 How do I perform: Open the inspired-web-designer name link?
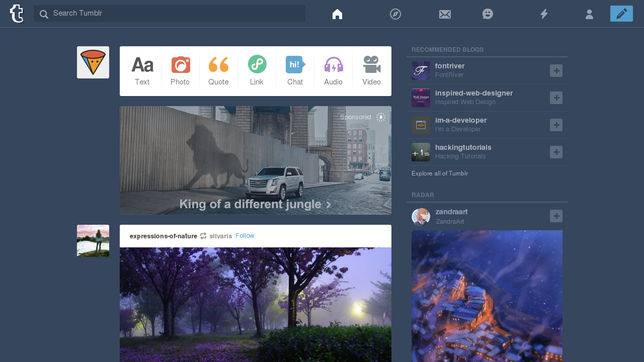(474, 93)
